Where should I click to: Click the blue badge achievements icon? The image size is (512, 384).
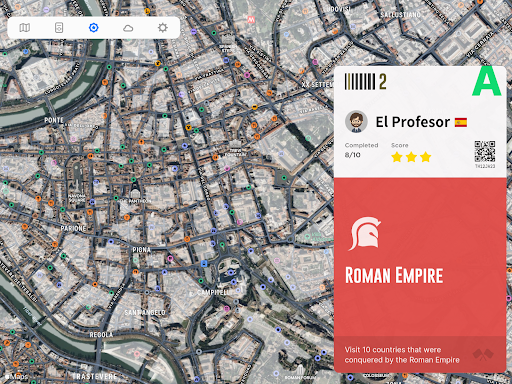click(94, 28)
